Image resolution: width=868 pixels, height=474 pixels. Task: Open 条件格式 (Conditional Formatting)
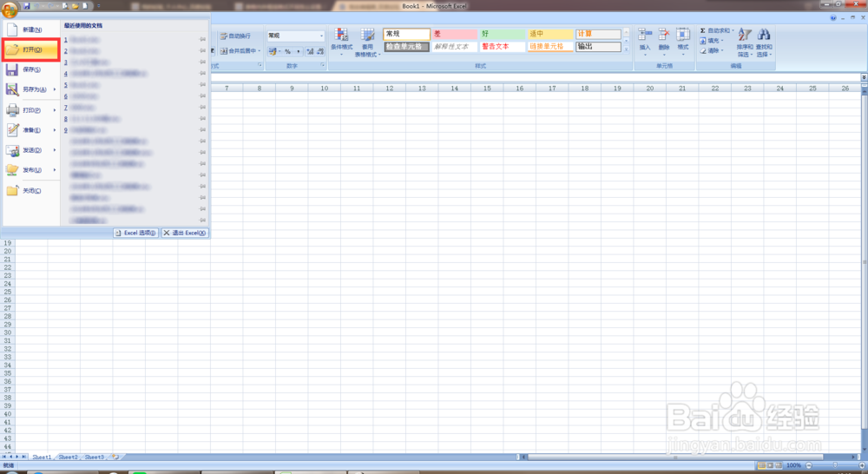341,43
